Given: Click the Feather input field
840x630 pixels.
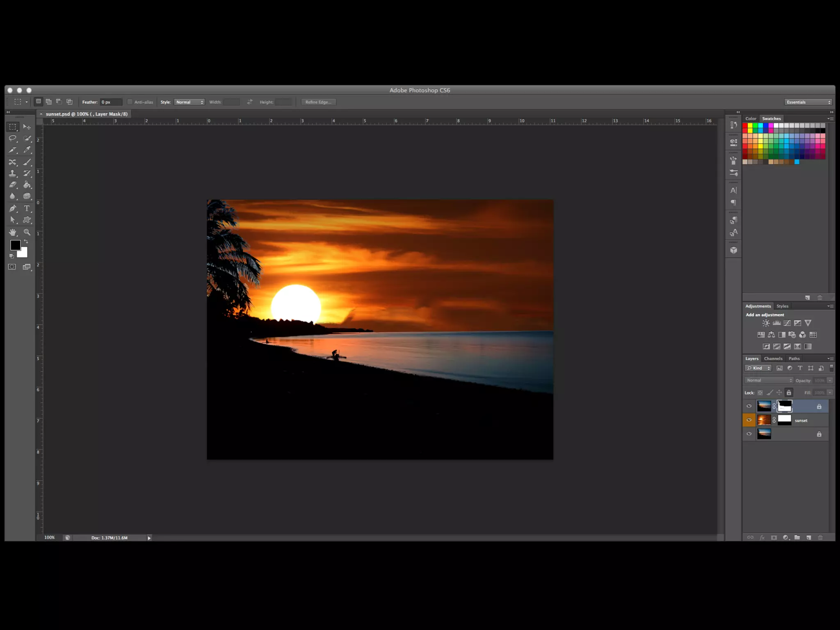Looking at the screenshot, I should [111, 102].
